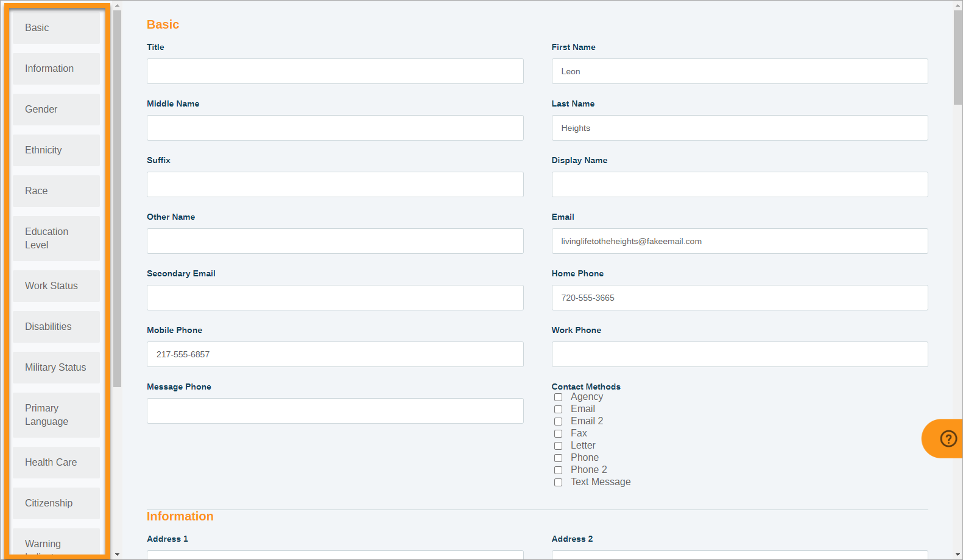
Task: Check the Email 2 contact method
Action: tap(558, 422)
